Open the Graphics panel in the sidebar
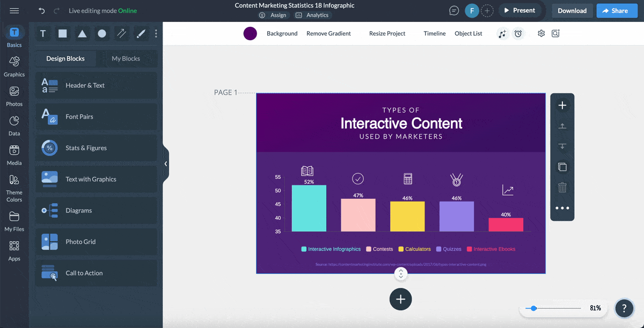The image size is (644, 328). [14, 64]
